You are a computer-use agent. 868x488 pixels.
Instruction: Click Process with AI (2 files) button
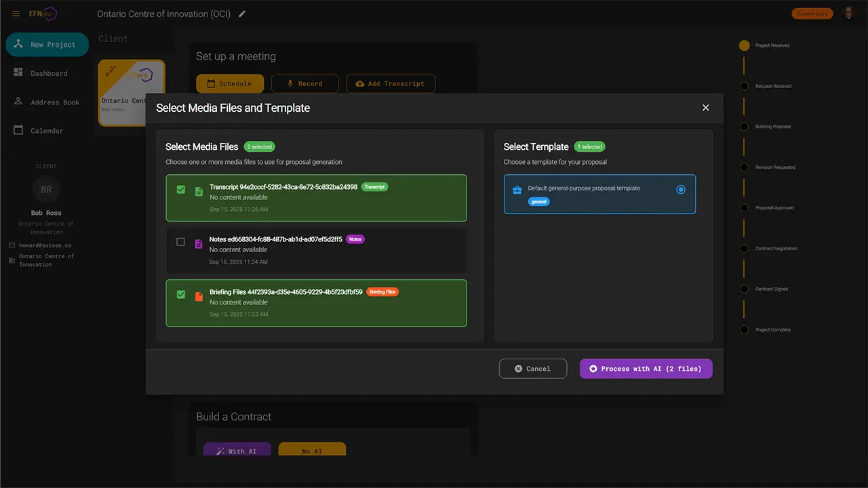pos(646,369)
